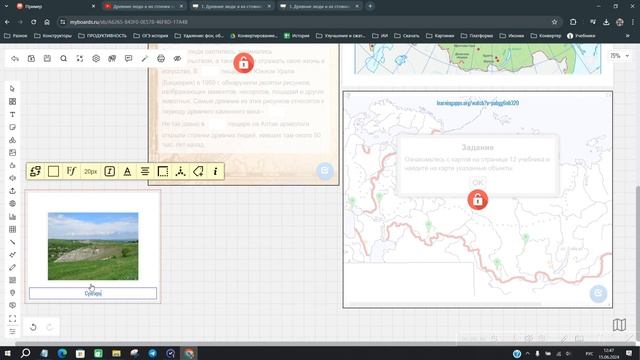The width and height of the screenshot is (640, 360).
Task: Select the arrow pointer tool
Action: click(12, 89)
